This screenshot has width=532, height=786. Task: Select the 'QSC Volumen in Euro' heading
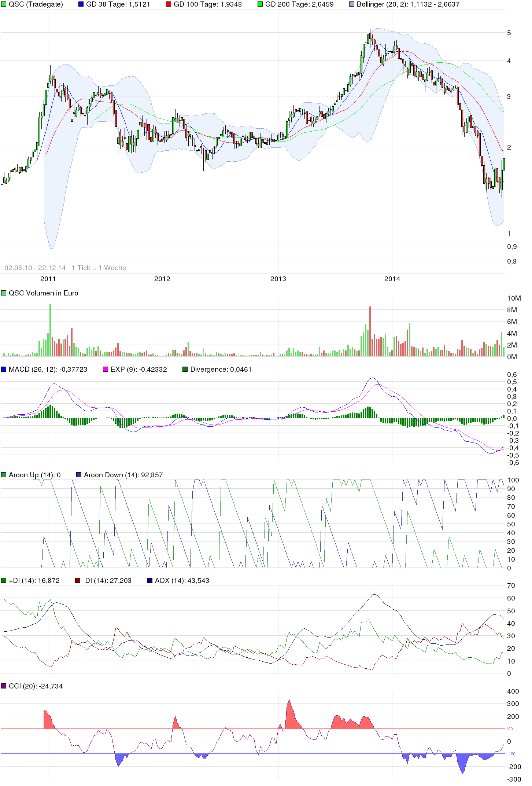[44, 293]
